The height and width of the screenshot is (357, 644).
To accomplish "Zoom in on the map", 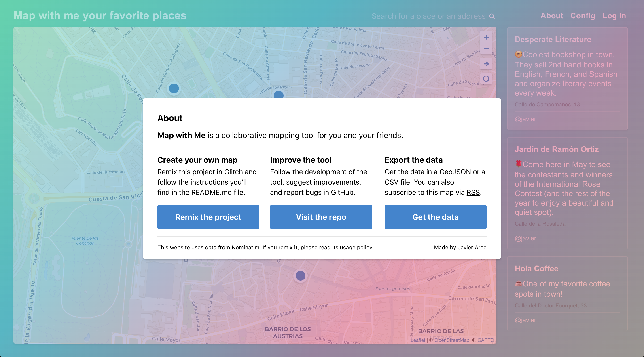I will 486,37.
